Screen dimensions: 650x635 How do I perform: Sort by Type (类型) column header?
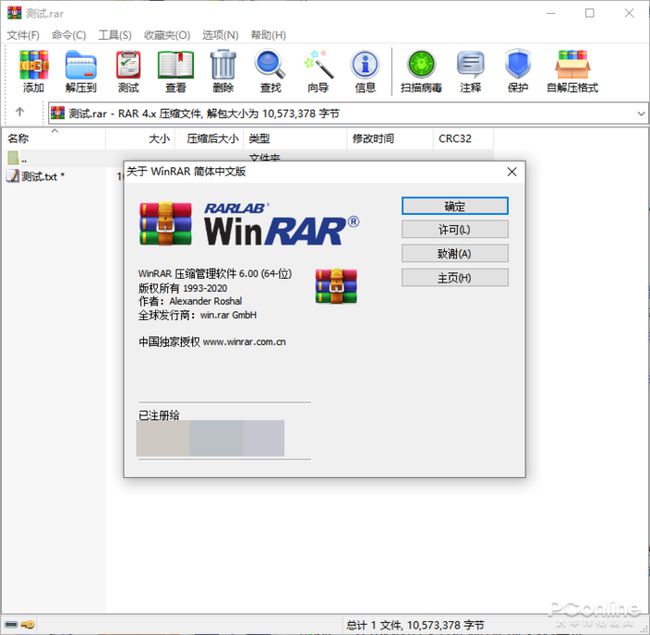coord(295,138)
